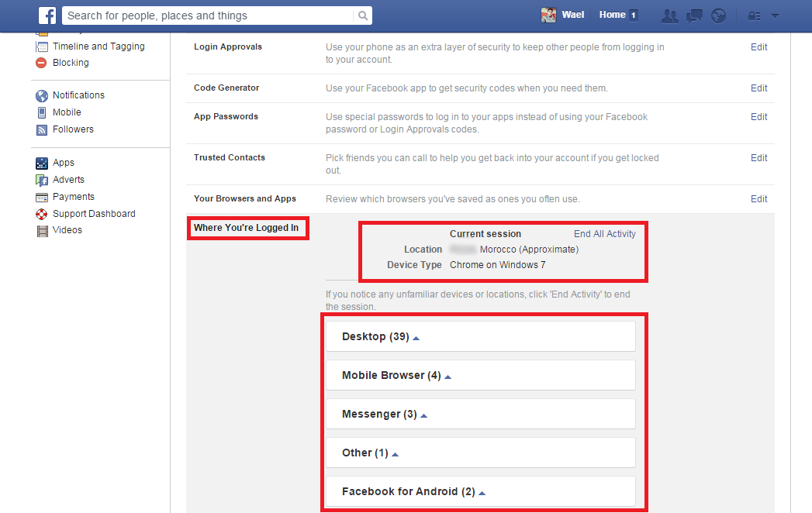
Task: Expand the Messenger (3) sessions
Action: point(481,414)
